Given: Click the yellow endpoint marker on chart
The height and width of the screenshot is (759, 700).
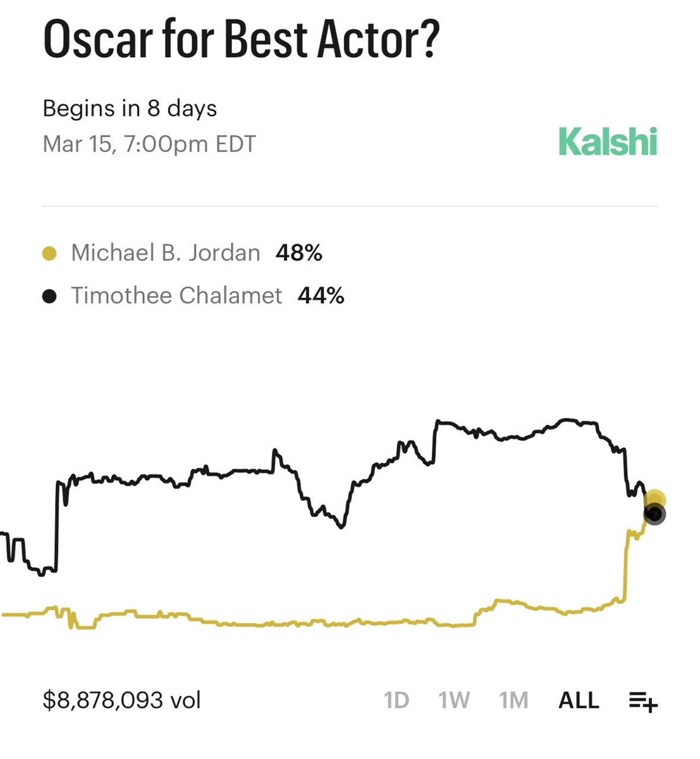Looking at the screenshot, I should (656, 500).
